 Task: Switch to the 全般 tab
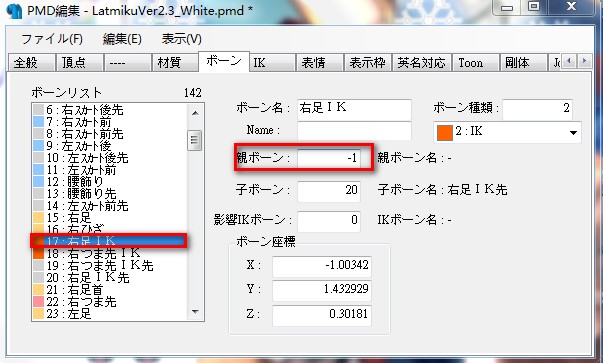click(32, 62)
